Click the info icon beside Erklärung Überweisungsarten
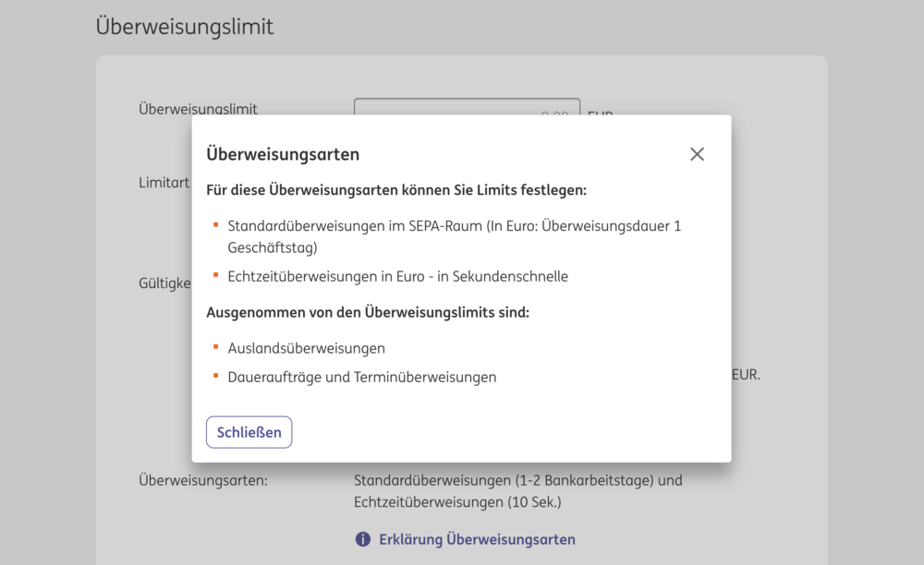 [x=363, y=539]
